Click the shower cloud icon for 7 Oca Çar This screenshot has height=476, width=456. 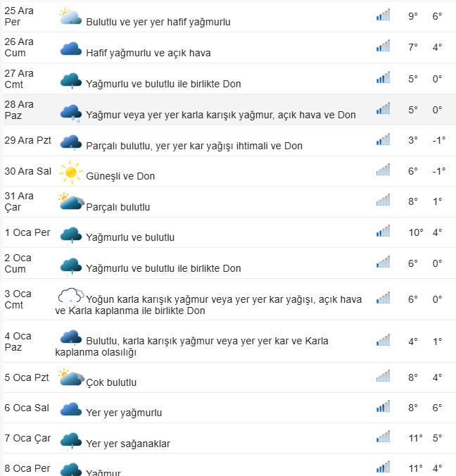coord(70,441)
